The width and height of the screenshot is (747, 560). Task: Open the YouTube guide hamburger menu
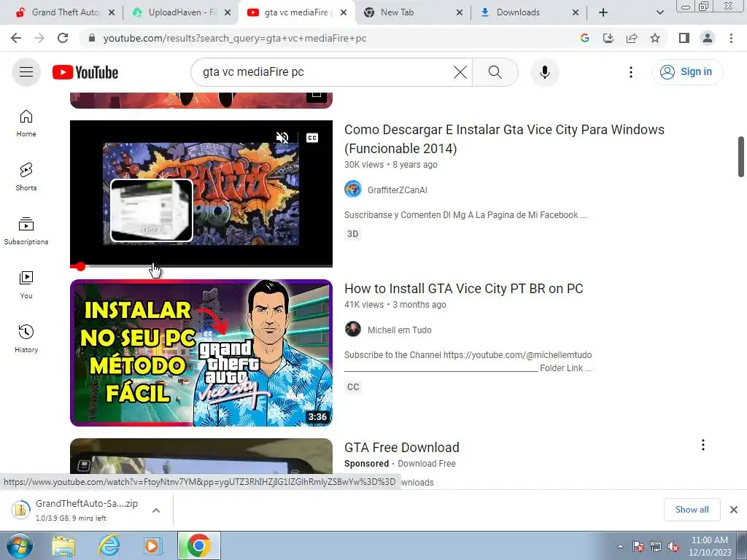pyautogui.click(x=26, y=72)
